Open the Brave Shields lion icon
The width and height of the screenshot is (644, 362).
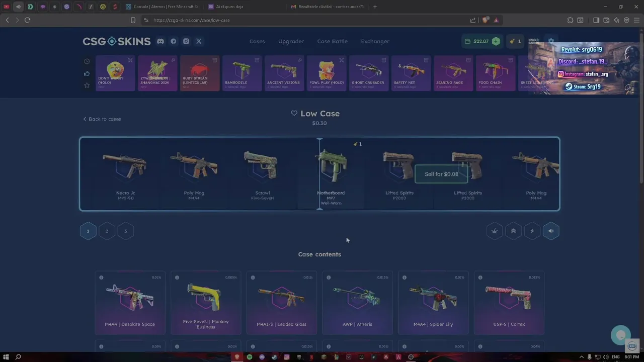point(485,20)
